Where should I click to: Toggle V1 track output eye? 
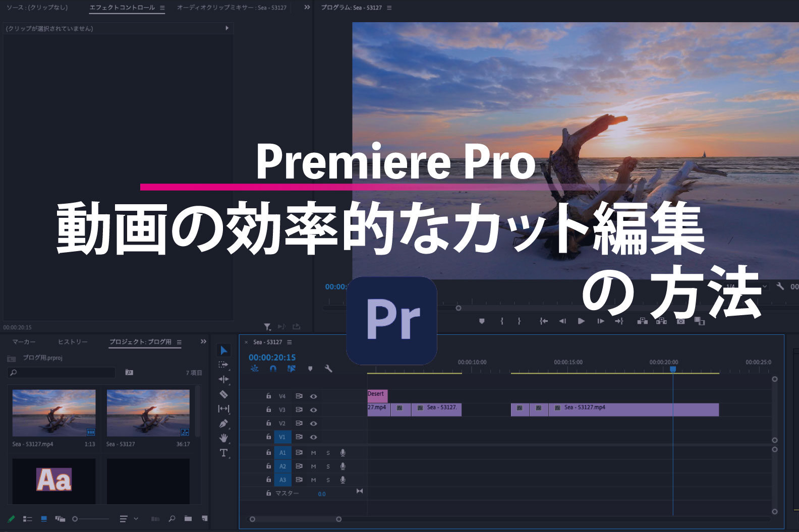point(313,437)
